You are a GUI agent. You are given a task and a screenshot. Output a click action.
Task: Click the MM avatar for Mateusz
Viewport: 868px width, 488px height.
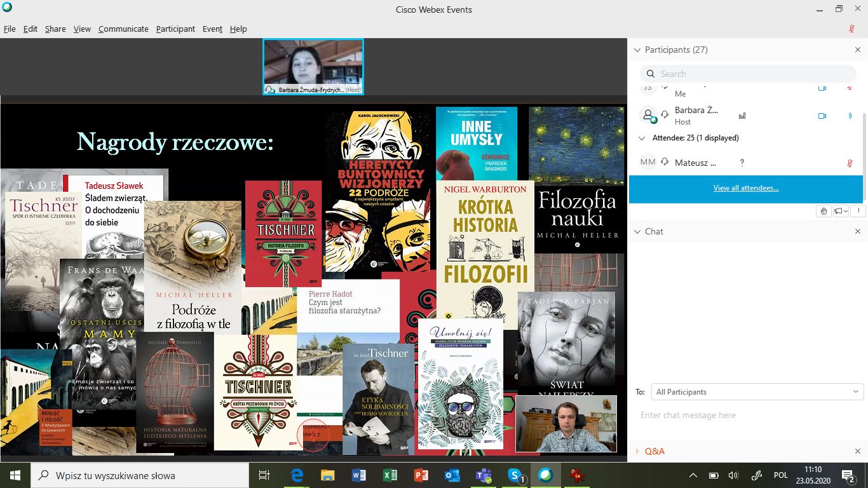point(648,163)
